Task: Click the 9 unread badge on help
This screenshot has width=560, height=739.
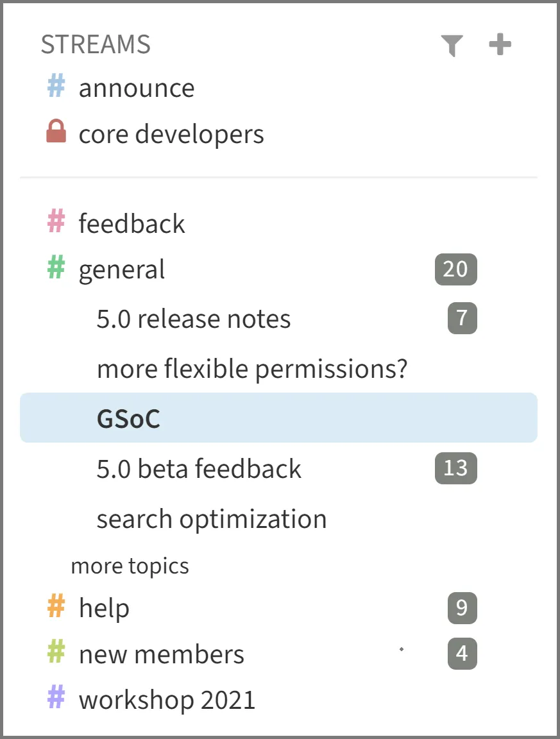Action: pos(462,607)
